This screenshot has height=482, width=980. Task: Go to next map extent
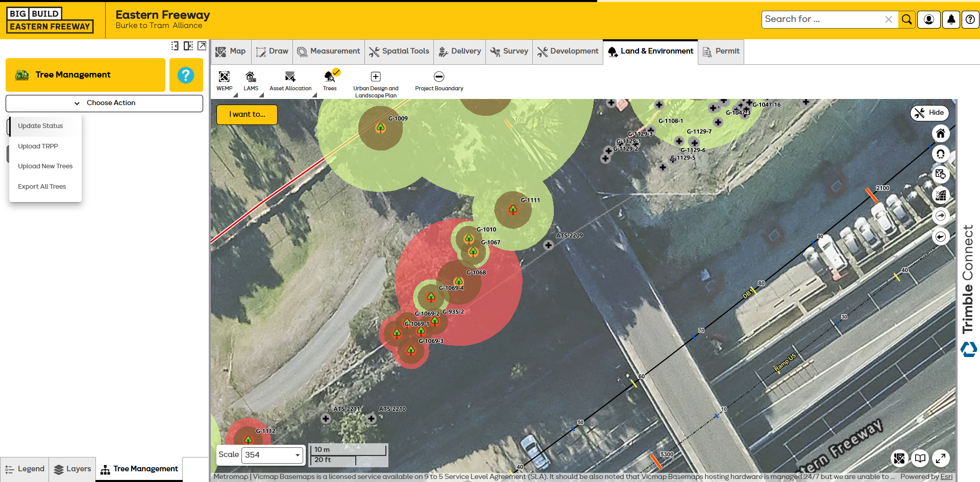[x=941, y=216]
